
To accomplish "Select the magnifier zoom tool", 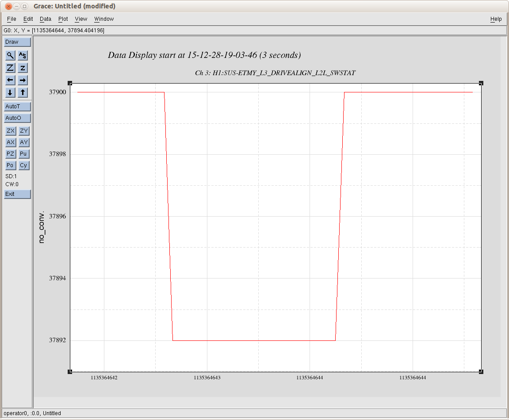I will click(10, 55).
